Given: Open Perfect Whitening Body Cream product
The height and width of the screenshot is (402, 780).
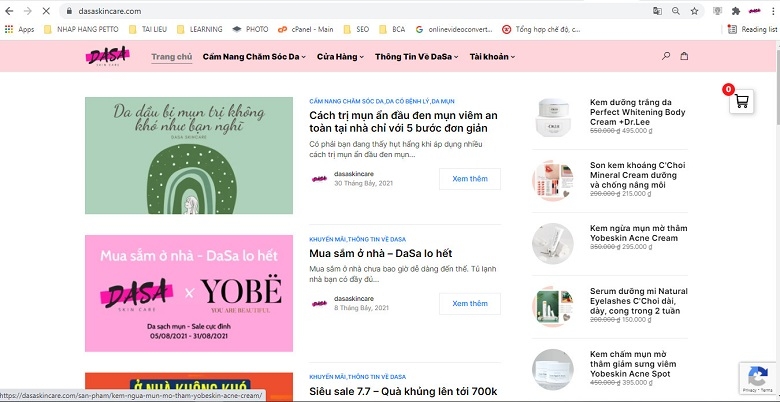Looking at the screenshot, I should tap(638, 112).
